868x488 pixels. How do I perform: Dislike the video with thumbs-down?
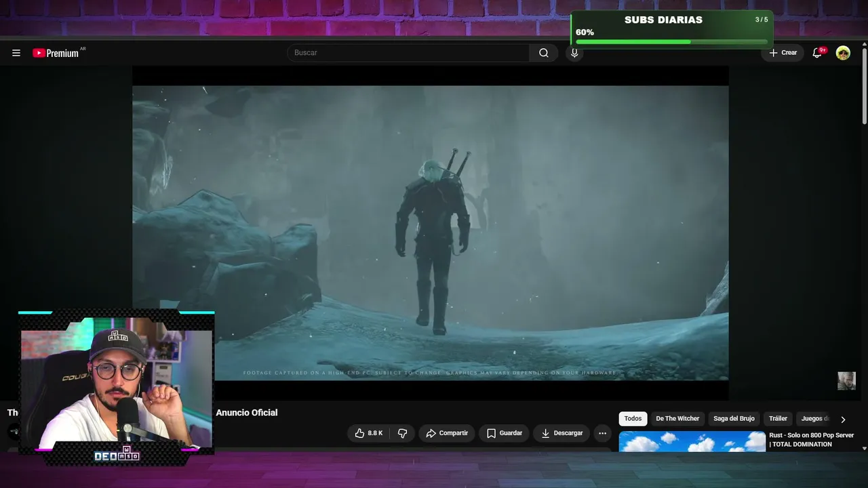click(x=402, y=433)
